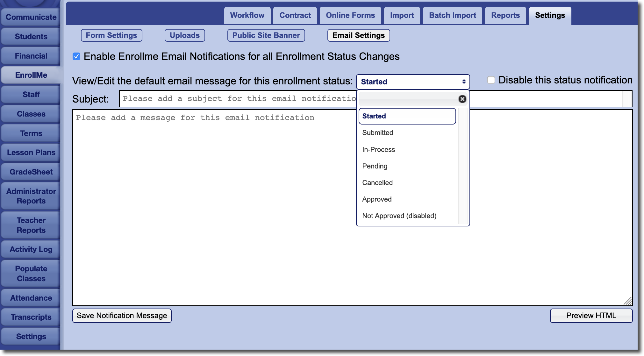Click the dropdown search filter field
Screen dimensions: 644x356
click(408, 99)
